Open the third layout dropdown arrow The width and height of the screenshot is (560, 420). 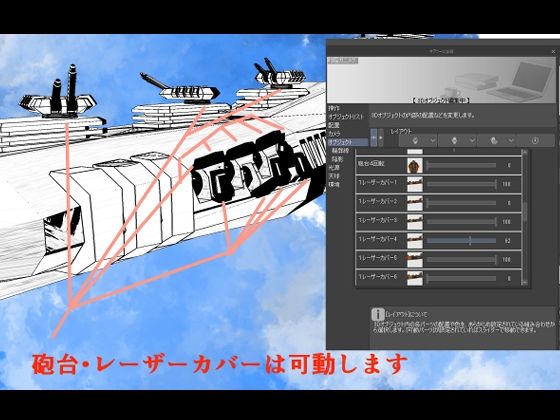[x=511, y=141]
